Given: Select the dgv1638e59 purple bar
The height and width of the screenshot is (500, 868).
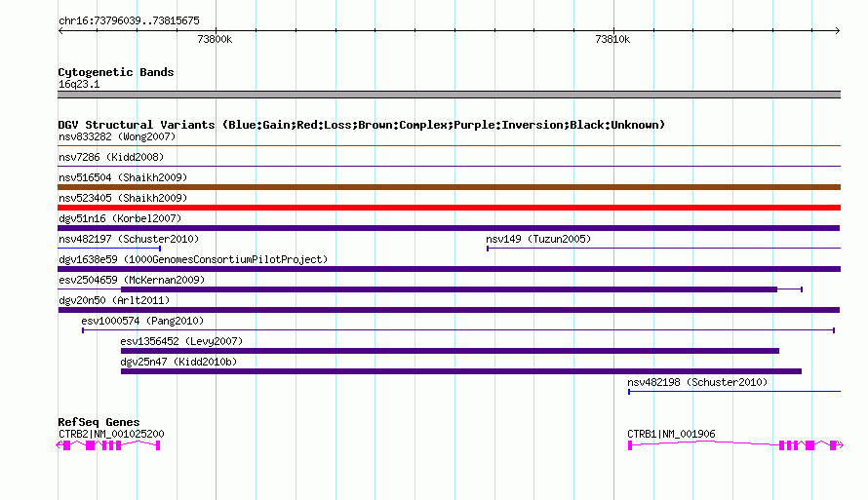Looking at the screenshot, I should pos(449,269).
